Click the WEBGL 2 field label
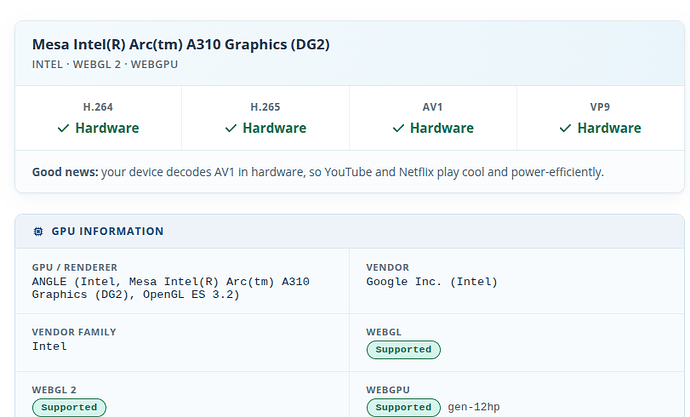The height and width of the screenshot is (417, 690). click(54, 390)
